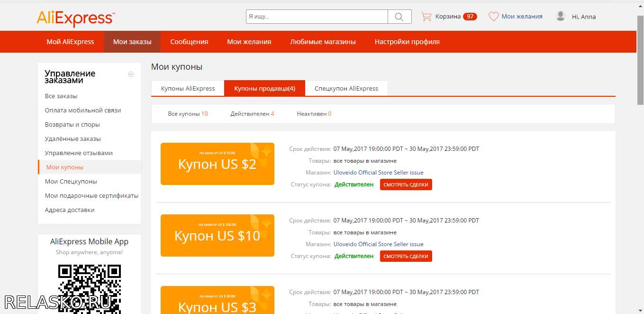This screenshot has width=644, height=314.
Task: Focus the Я ищу search field
Action: pyautogui.click(x=317, y=17)
